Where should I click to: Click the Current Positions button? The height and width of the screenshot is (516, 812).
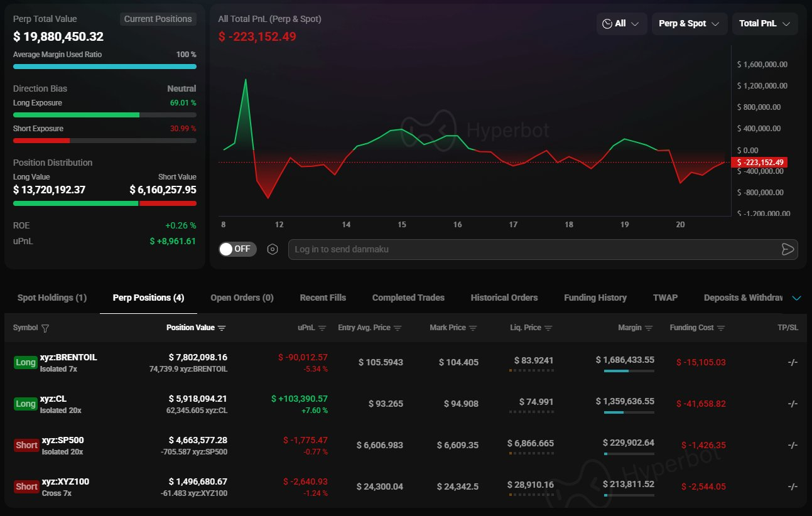pyautogui.click(x=158, y=19)
